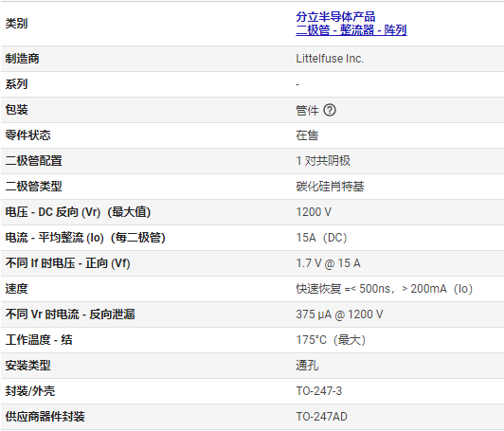Select the TO-247-3 package value

319,391
